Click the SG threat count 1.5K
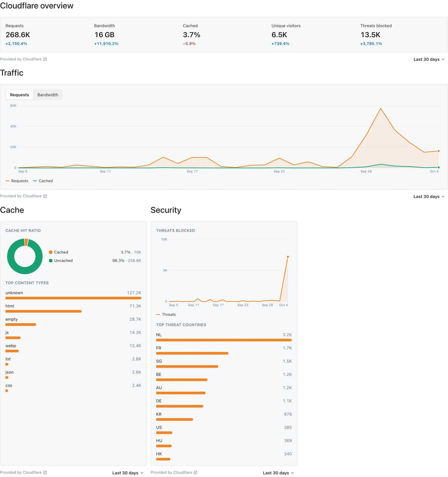448x477 pixels. tap(287, 361)
